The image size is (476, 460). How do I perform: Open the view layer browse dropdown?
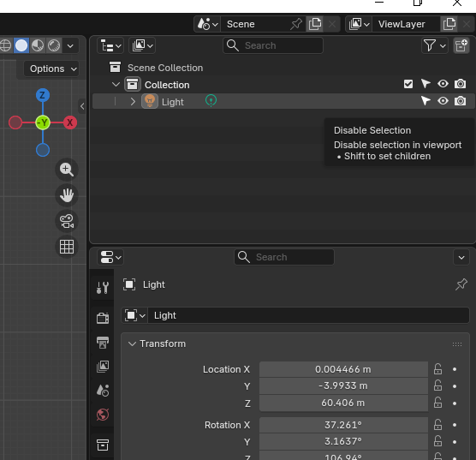coord(359,24)
